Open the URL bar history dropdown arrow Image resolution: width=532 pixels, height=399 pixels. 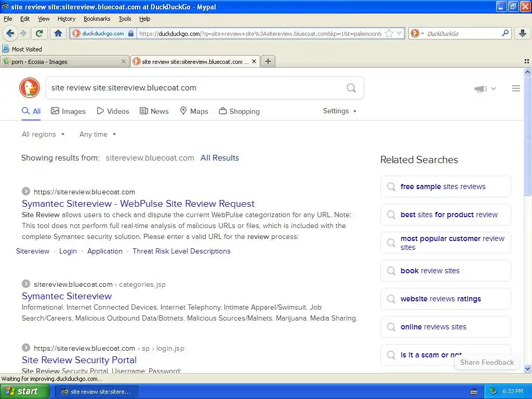[400, 33]
